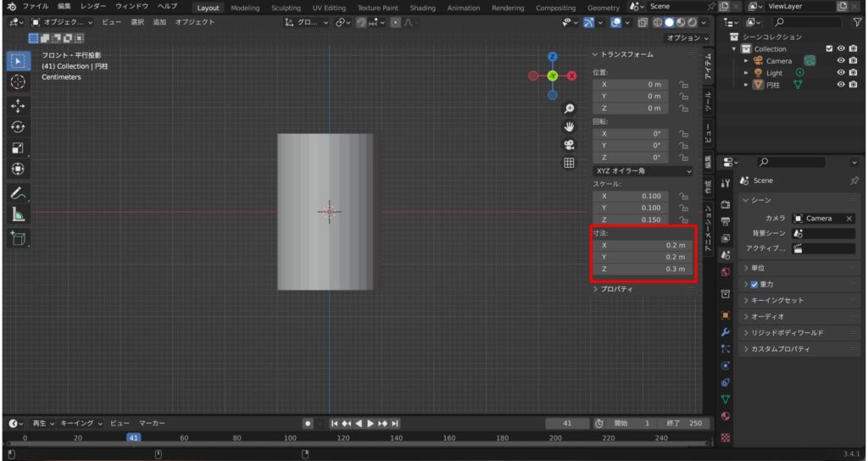
Task: Toggle visibility of the Light object
Action: (841, 73)
